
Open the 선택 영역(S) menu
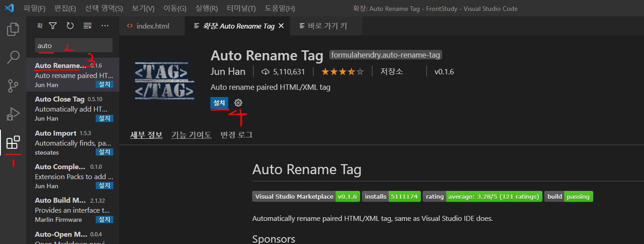pos(104,8)
